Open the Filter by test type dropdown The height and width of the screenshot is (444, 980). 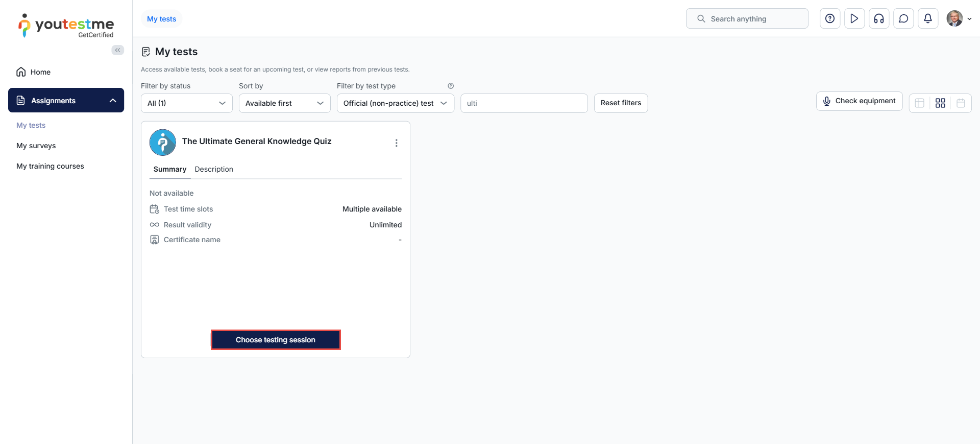click(x=395, y=103)
